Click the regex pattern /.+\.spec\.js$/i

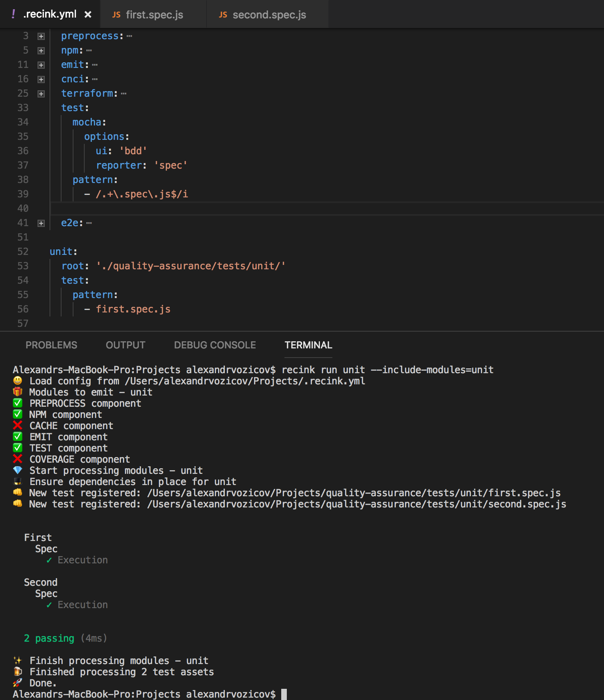(142, 194)
